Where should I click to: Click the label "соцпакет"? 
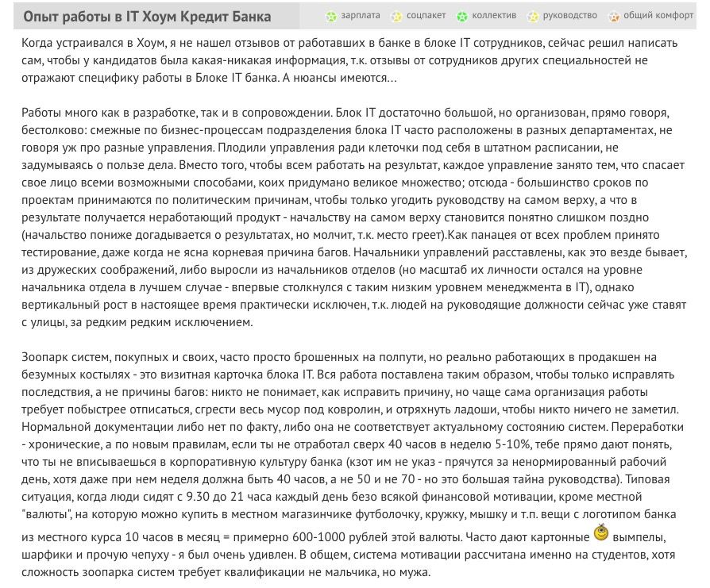click(x=426, y=15)
